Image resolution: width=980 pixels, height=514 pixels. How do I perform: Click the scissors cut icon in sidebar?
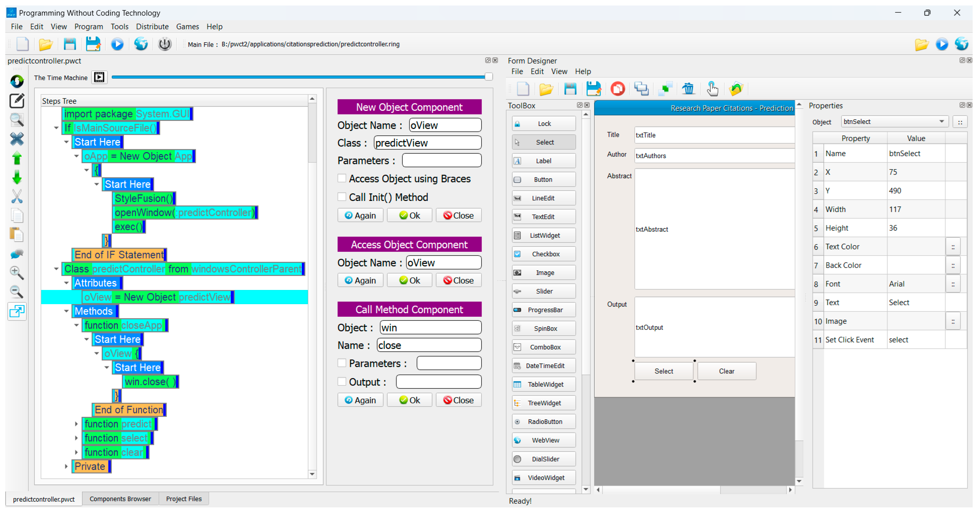click(17, 197)
